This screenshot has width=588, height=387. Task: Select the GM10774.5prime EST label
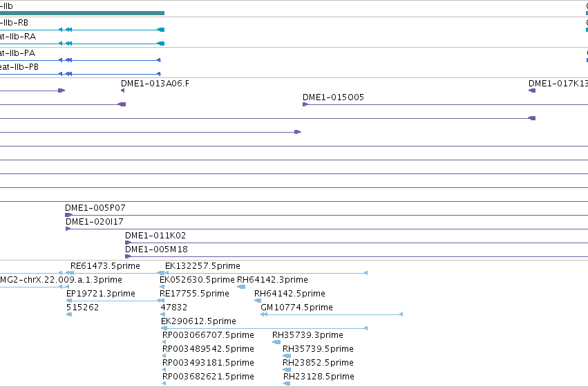(296, 308)
